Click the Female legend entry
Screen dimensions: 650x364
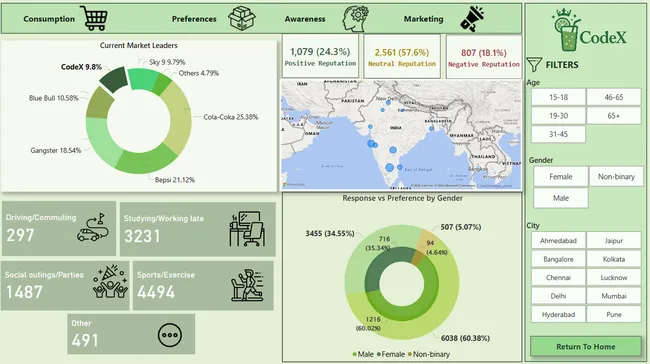(x=390, y=354)
